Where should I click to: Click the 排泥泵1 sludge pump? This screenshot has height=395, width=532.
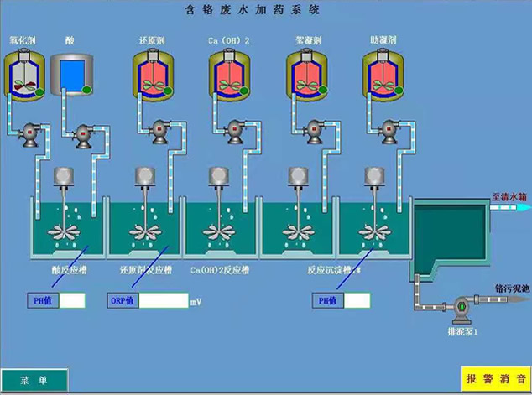tap(461, 309)
